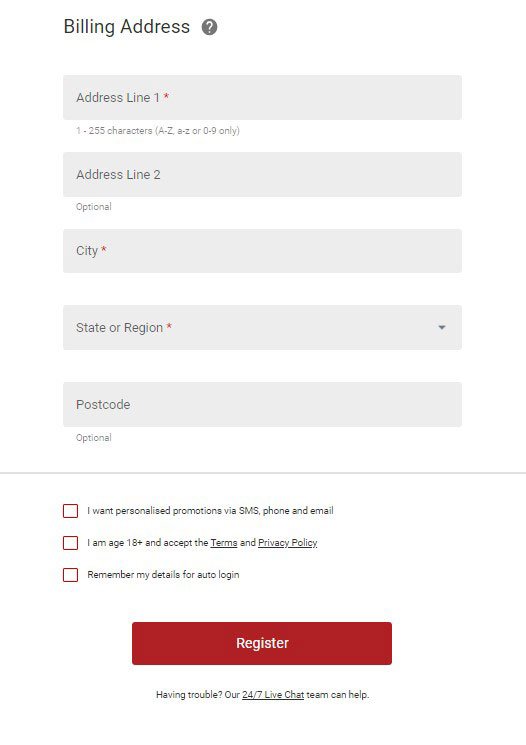Focus the Address Line 1 field

[x=262, y=97]
